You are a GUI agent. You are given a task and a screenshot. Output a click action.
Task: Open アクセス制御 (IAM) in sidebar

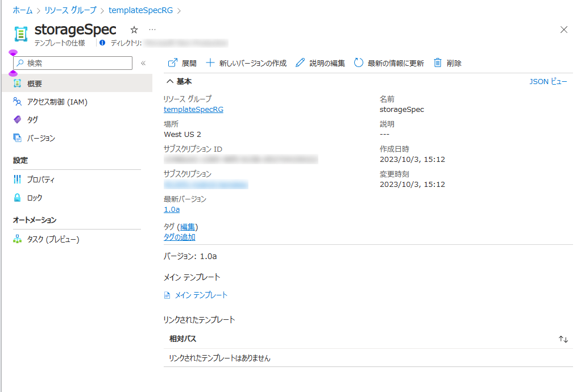pos(57,102)
